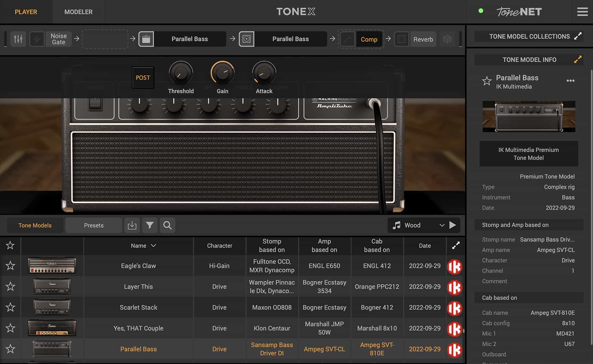Click the IK logo on Parallel Bass row
593x364 pixels.
(455, 350)
